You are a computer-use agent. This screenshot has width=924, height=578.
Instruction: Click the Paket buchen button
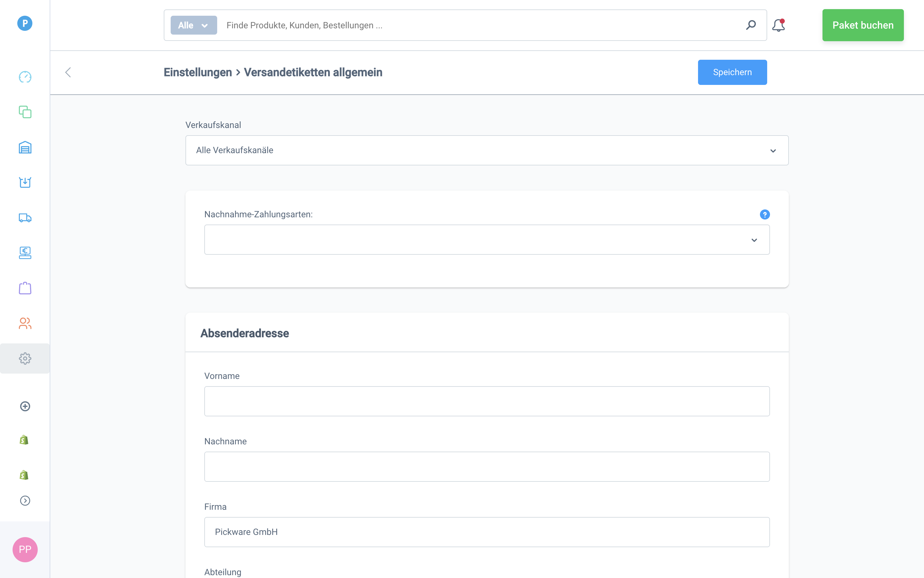862,25
